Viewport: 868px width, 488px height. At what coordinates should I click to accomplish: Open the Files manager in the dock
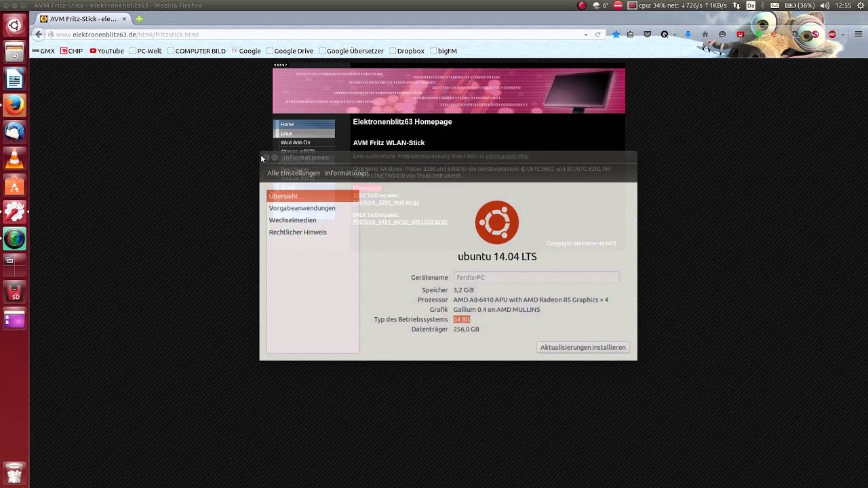coord(14,52)
